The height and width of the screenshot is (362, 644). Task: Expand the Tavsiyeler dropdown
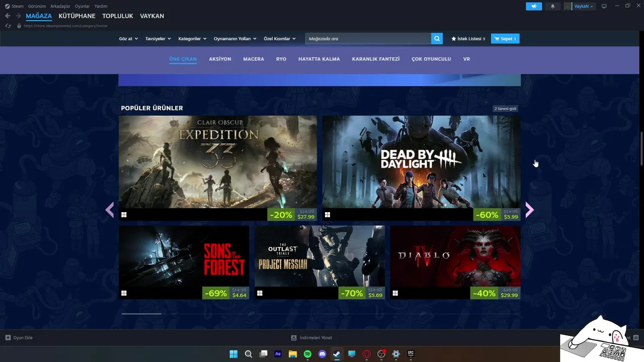pyautogui.click(x=158, y=39)
